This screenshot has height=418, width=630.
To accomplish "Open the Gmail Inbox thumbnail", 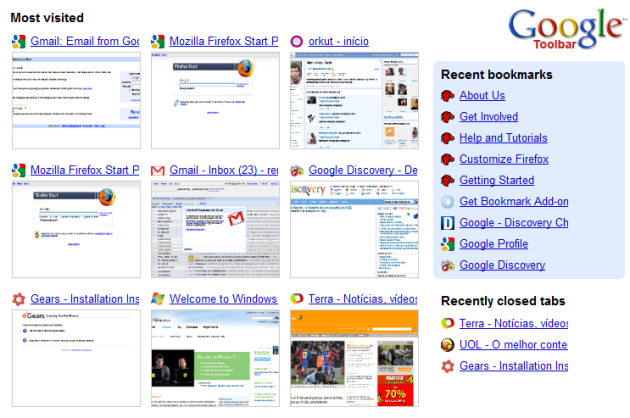I will coord(215,229).
